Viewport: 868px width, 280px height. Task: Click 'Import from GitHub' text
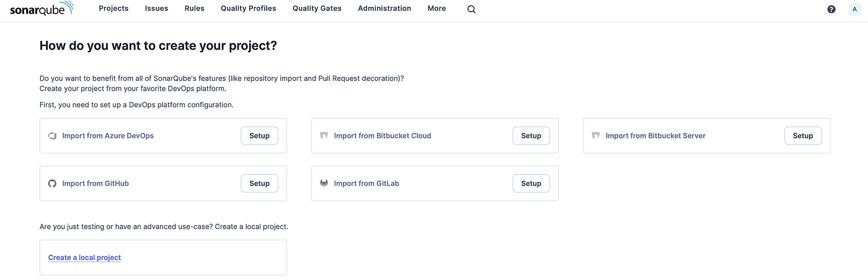pos(95,184)
